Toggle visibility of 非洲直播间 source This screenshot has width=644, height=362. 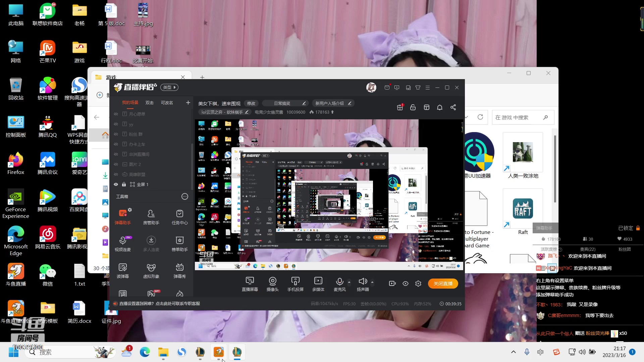(x=116, y=154)
